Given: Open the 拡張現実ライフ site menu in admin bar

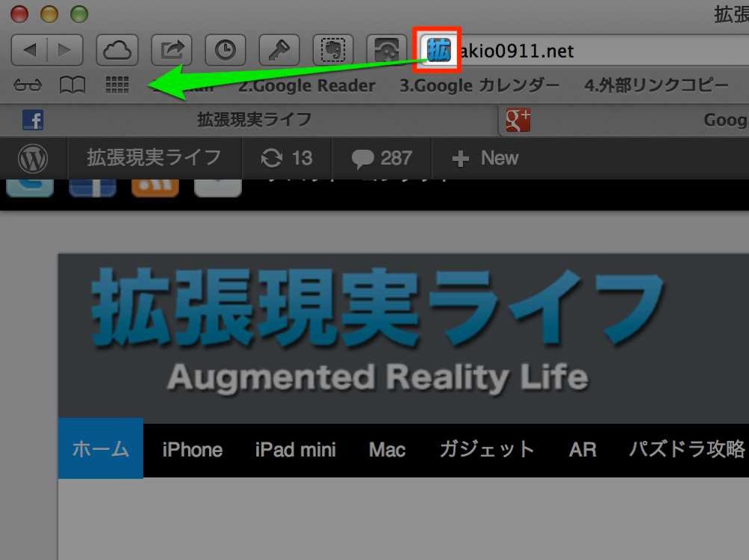Looking at the screenshot, I should tap(154, 158).
